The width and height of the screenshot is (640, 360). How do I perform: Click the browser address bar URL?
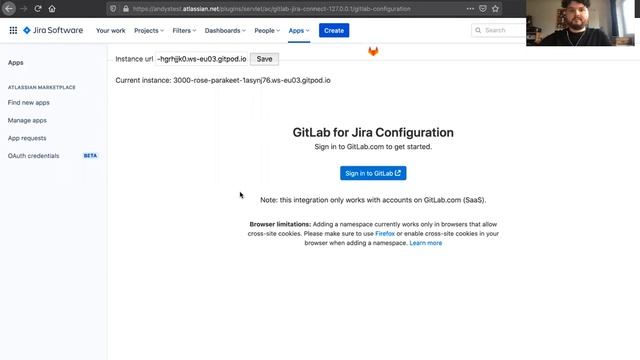click(271, 9)
